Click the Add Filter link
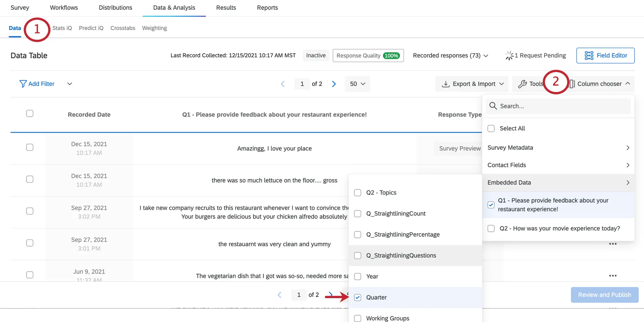The height and width of the screenshot is (322, 644). pos(41,84)
